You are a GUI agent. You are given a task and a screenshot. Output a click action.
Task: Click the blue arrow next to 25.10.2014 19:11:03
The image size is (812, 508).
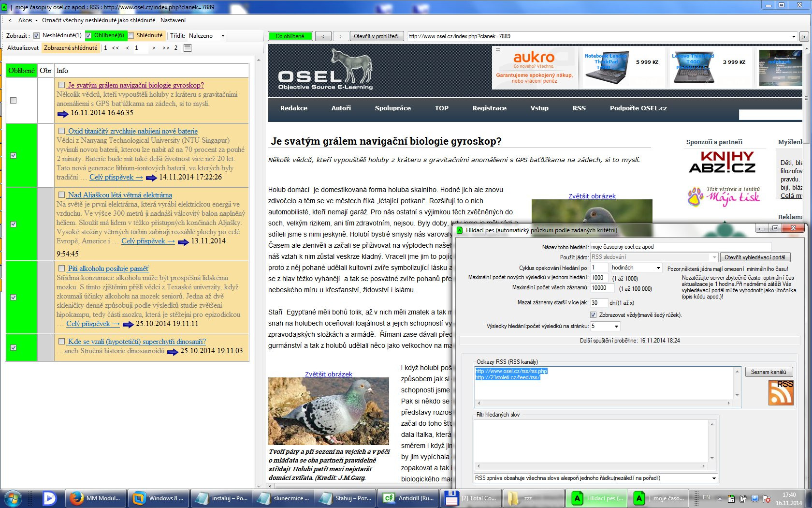[x=173, y=352]
